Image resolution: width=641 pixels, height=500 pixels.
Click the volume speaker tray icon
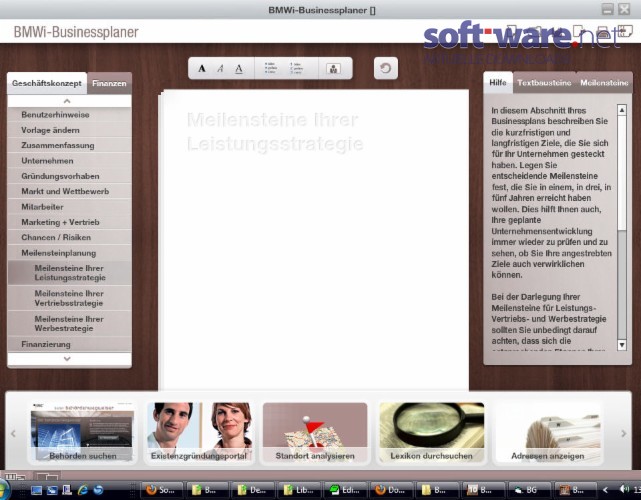point(624,489)
